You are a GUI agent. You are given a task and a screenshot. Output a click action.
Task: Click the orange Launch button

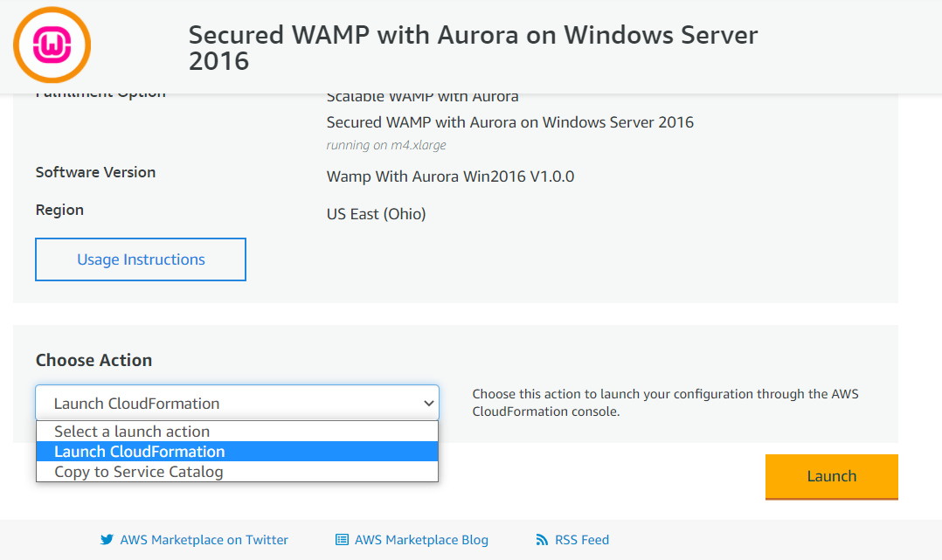point(832,476)
